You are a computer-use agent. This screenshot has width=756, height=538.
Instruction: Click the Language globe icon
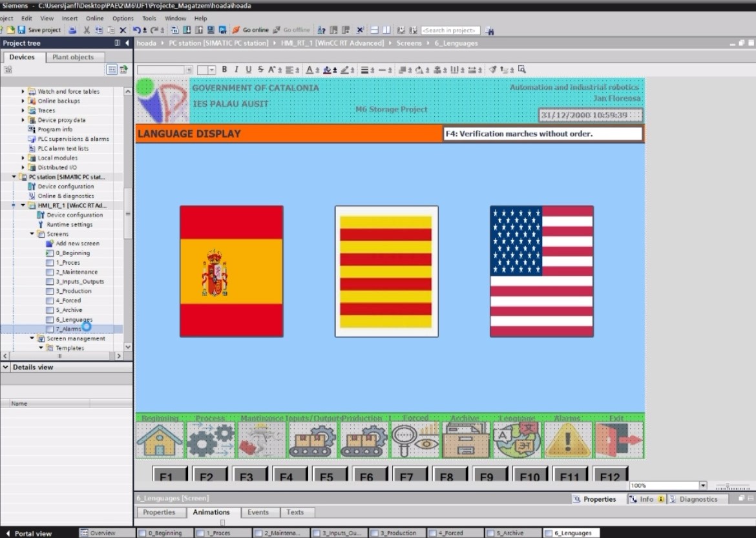point(516,440)
